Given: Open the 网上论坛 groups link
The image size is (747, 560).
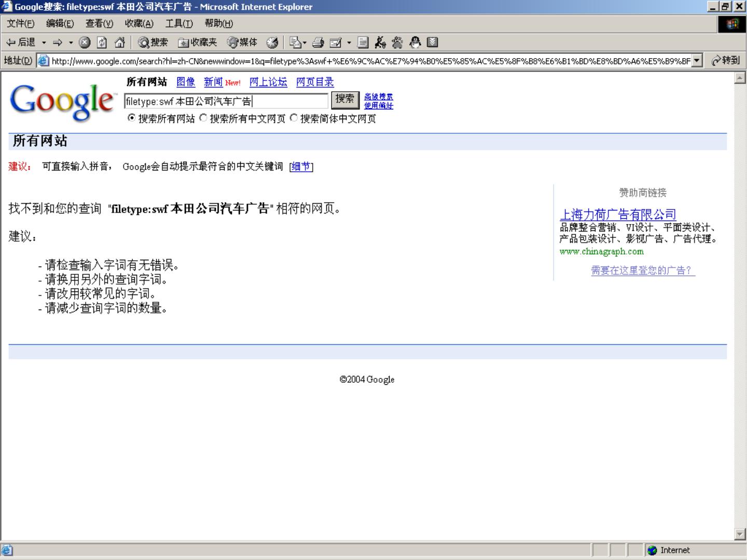Looking at the screenshot, I should coord(268,82).
